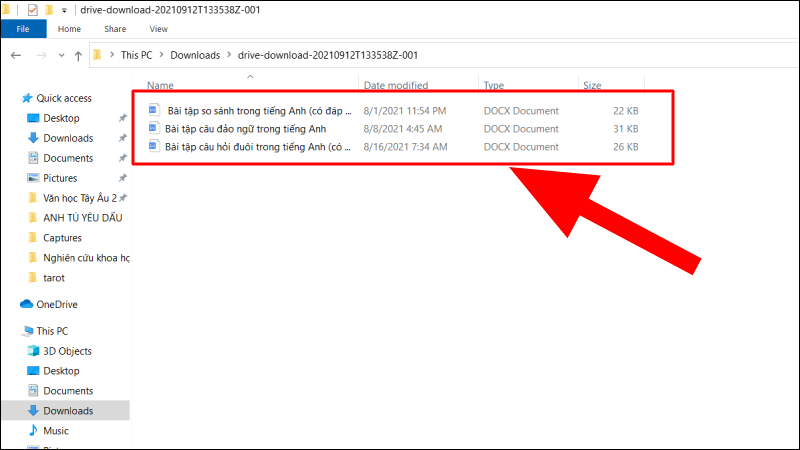Image resolution: width=800 pixels, height=450 pixels.
Task: Select file Bài tập câu hỏi đuôi trong tiếng Anh
Action: click(x=258, y=146)
